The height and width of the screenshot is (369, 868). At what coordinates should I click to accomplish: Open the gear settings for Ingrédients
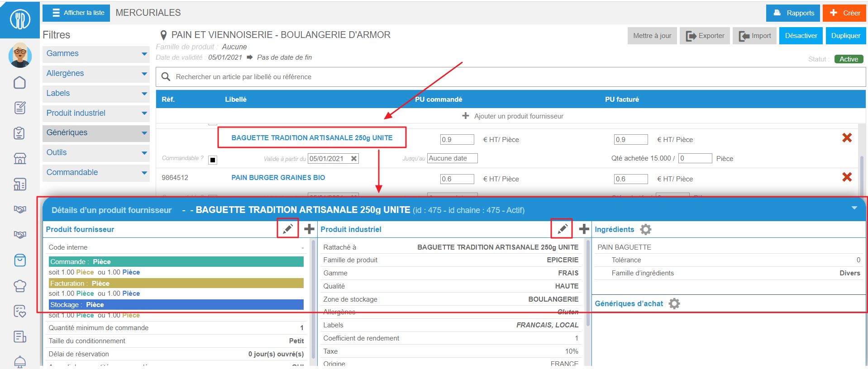(x=646, y=229)
